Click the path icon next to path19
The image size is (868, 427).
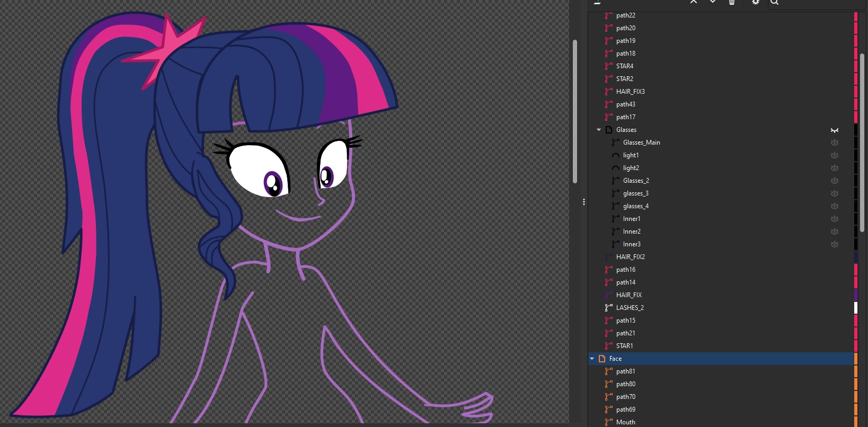pyautogui.click(x=609, y=41)
